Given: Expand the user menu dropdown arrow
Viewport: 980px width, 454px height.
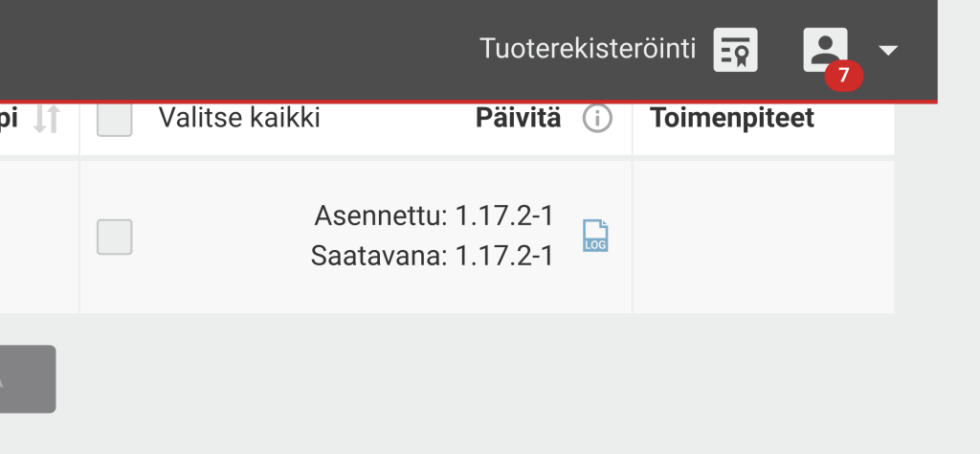Looking at the screenshot, I should pos(888,50).
